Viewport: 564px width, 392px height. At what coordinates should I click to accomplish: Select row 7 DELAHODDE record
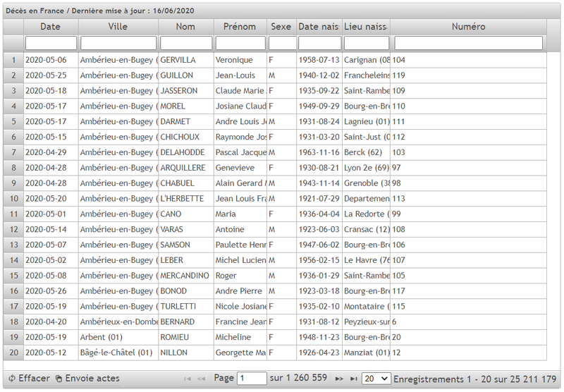pyautogui.click(x=275, y=152)
